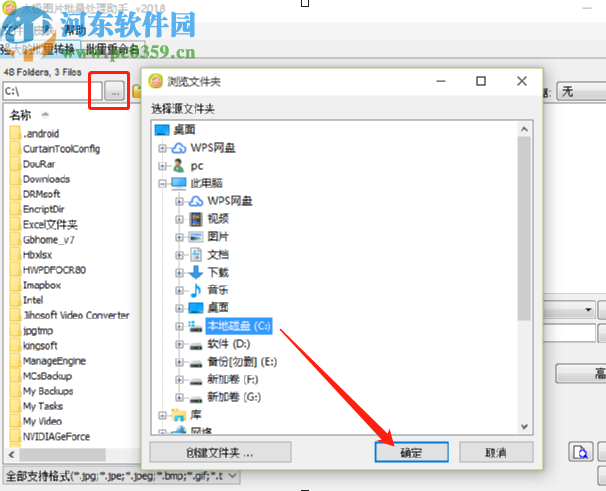The width and height of the screenshot is (606, 491).
Task: Expand the 软件 (D:) drive node
Action: [x=179, y=344]
